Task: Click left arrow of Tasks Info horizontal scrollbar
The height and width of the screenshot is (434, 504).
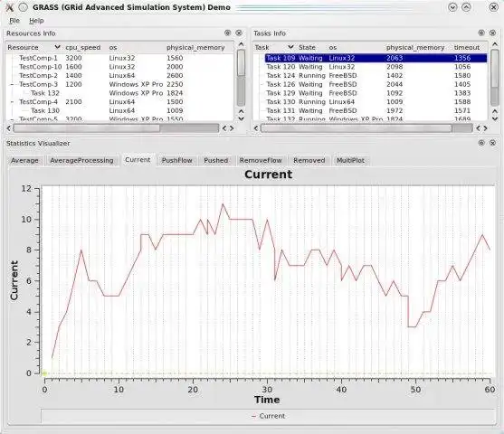Action: 256,128
